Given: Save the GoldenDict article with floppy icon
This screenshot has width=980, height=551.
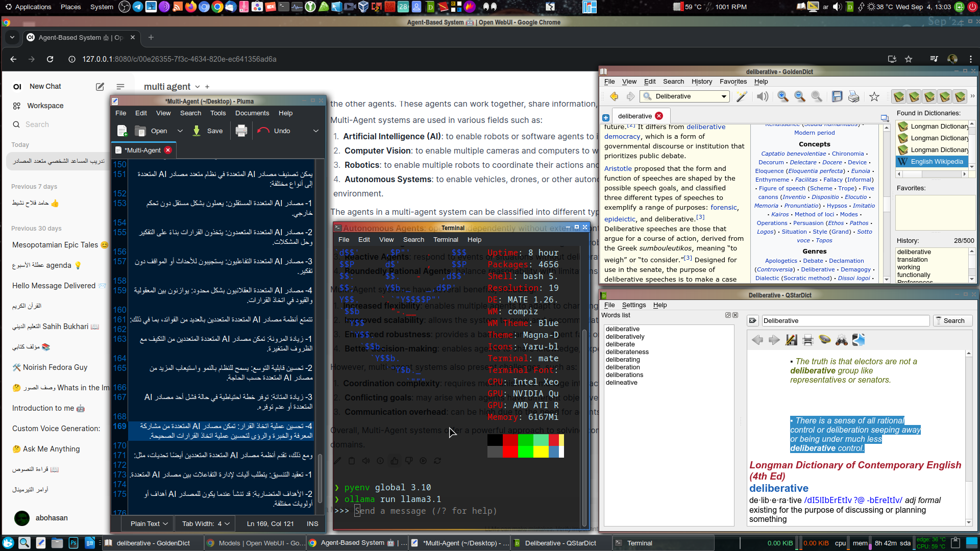Looking at the screenshot, I should point(837,96).
